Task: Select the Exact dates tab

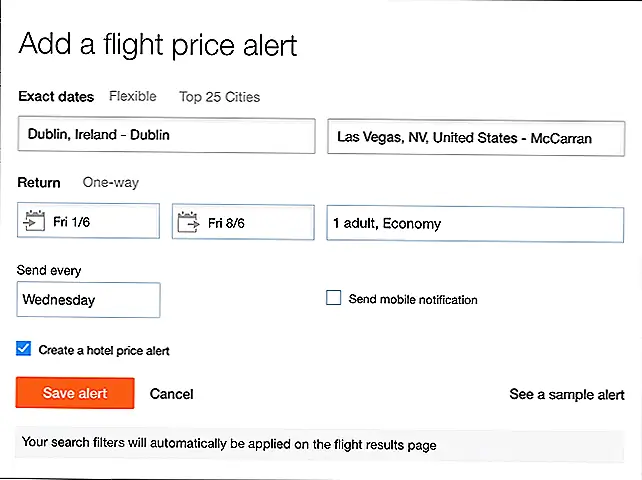Action: 56,97
